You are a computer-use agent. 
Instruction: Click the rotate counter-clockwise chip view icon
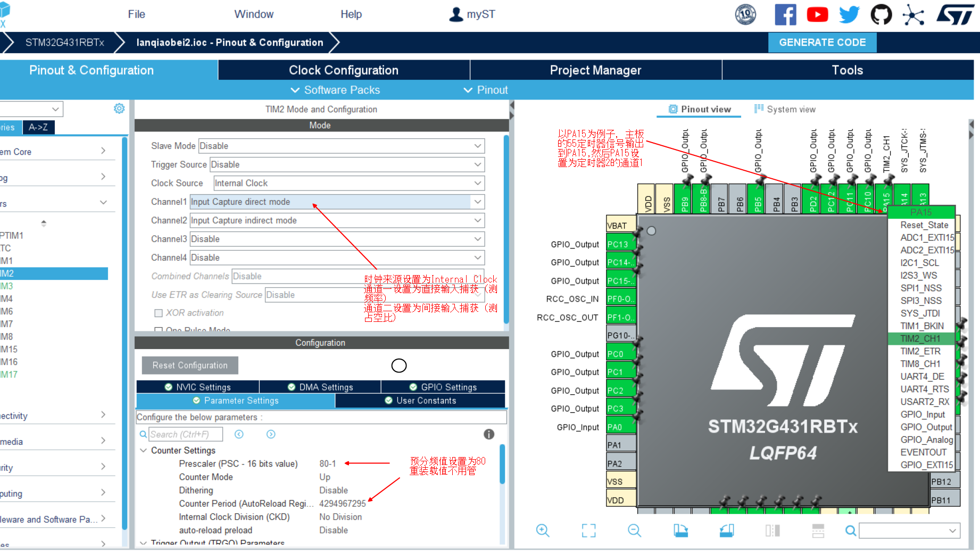click(x=727, y=530)
